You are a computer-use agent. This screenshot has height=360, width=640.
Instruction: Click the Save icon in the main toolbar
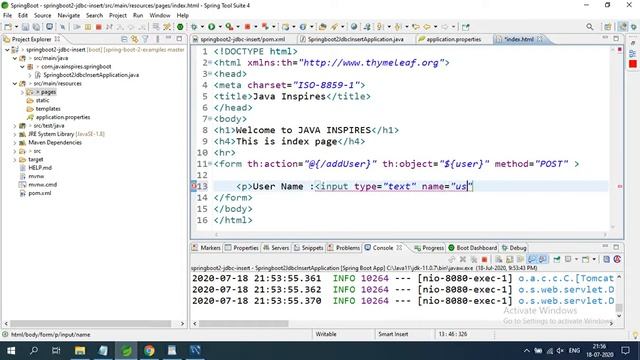pos(25,27)
